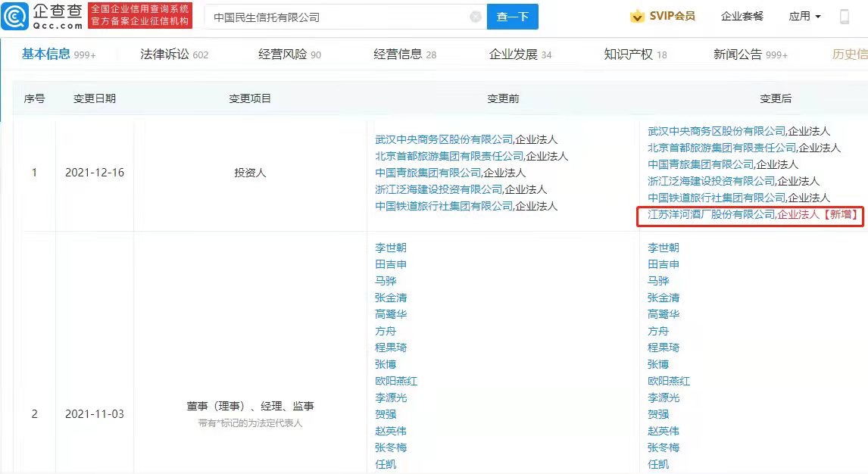Open 方舟 in the 变更前 column
This screenshot has height=474, width=868.
tap(386, 331)
